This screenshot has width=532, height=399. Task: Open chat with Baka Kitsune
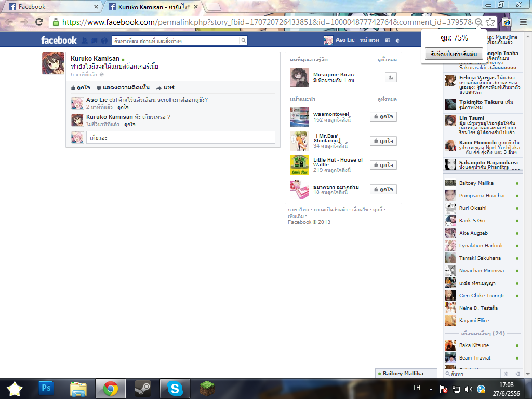click(483, 345)
